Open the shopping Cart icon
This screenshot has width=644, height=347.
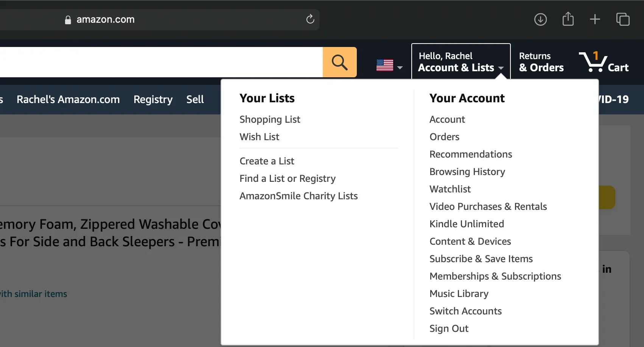604,62
